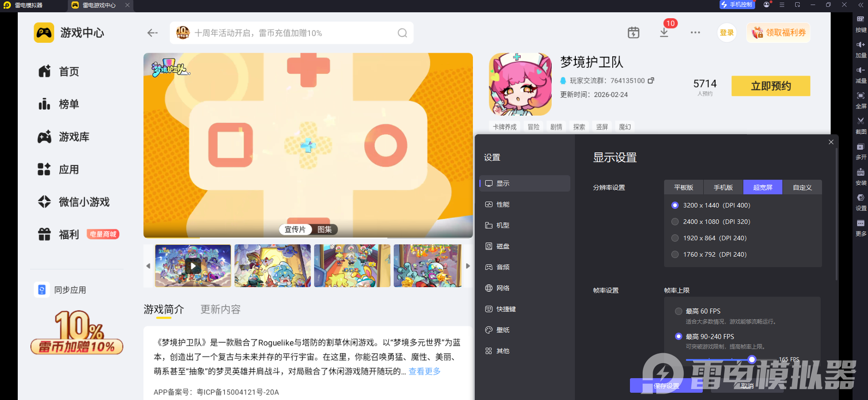
Task: Choose 最高 90-240 FPS frame rate
Action: (705, 337)
